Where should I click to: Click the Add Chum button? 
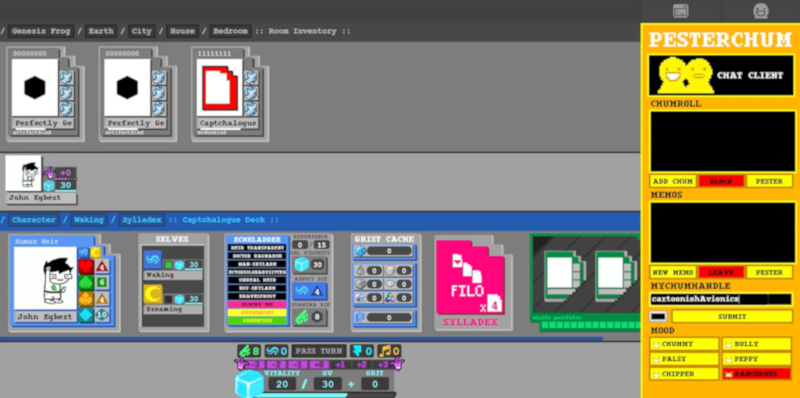673,181
